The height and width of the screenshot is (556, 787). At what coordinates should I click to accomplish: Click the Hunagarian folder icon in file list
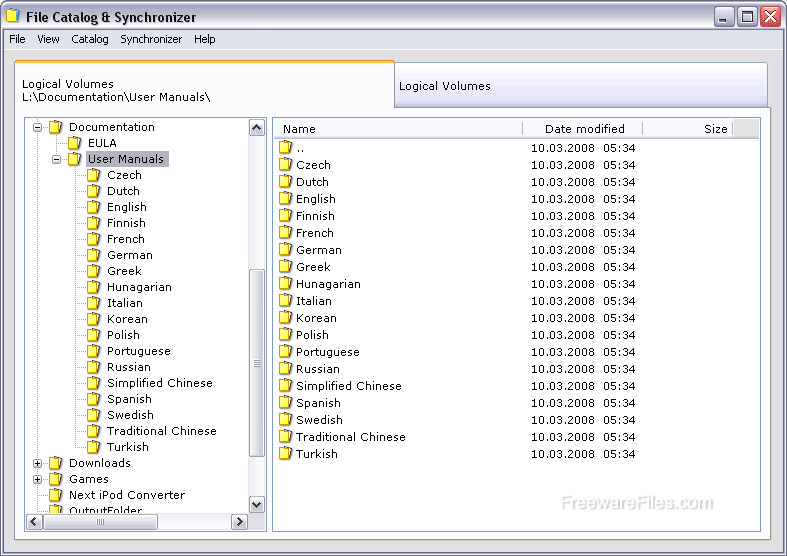tap(285, 283)
